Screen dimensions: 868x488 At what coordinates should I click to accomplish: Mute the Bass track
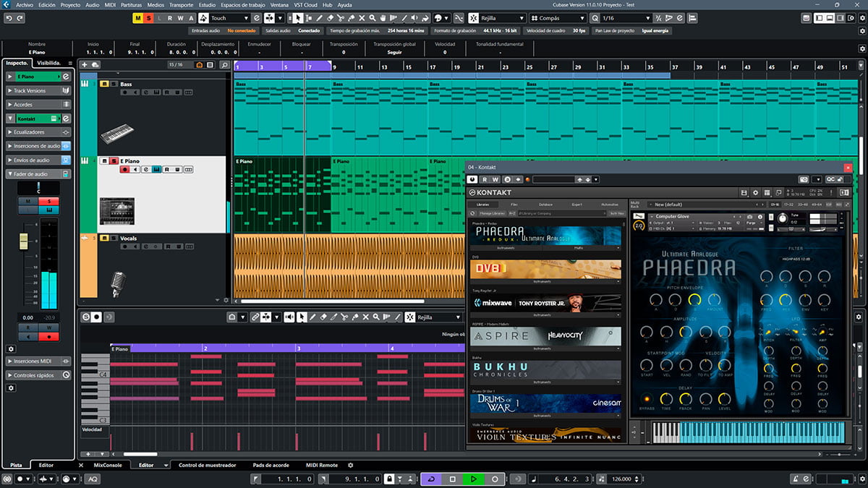[x=103, y=84]
